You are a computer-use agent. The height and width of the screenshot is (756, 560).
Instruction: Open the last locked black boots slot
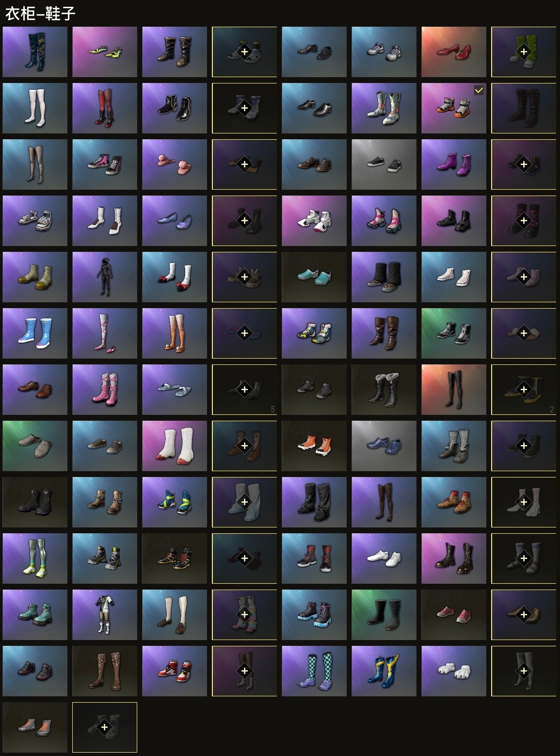[x=105, y=727]
